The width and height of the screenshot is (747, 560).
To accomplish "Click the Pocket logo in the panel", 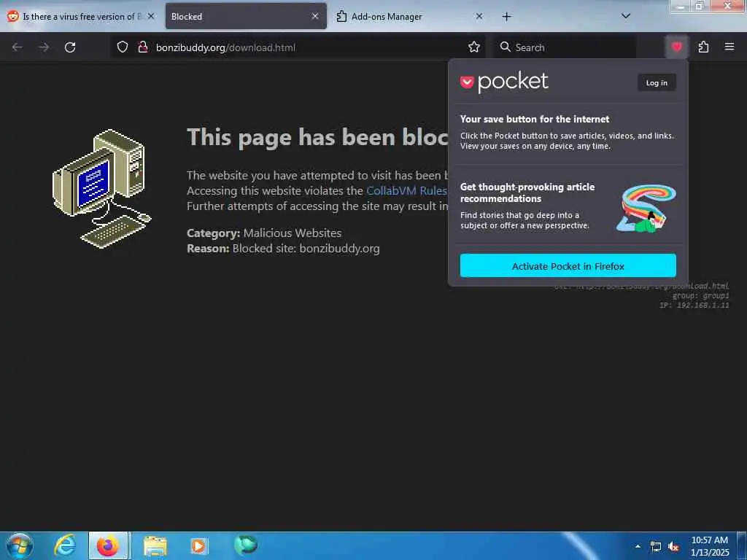I will pos(504,83).
